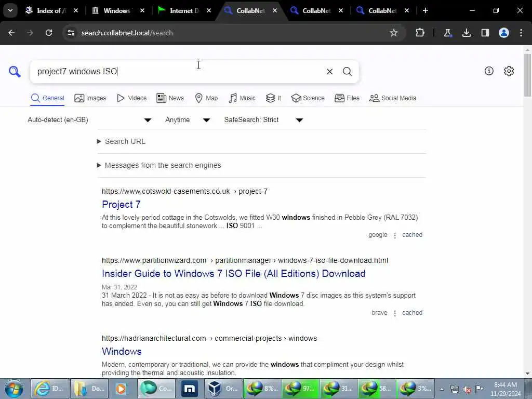The image size is (532, 399).
Task: Open the Windows Start button
Action: coord(14,389)
